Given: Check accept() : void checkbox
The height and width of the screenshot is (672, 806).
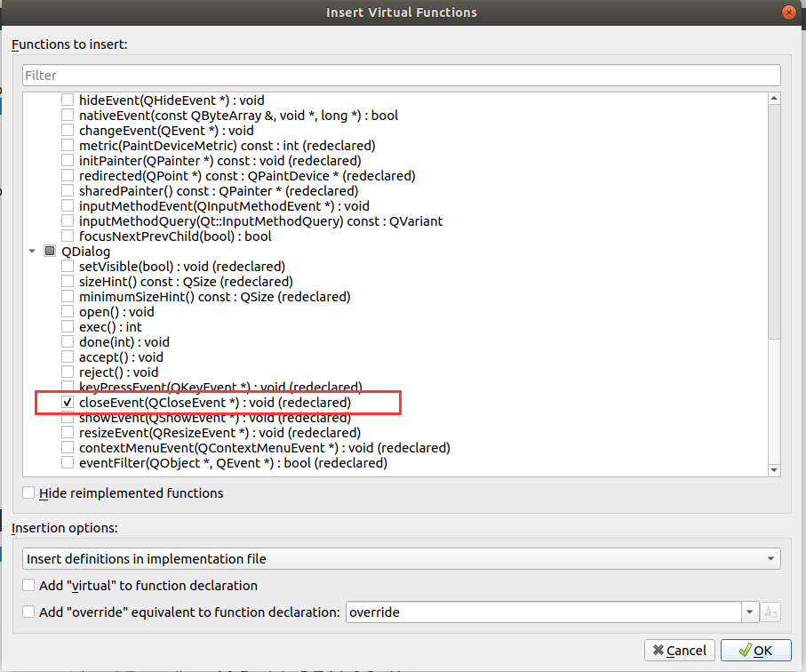Looking at the screenshot, I should point(68,356).
